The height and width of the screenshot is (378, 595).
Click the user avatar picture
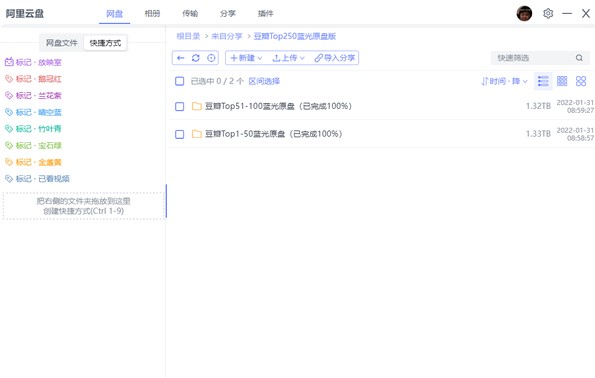click(x=524, y=14)
